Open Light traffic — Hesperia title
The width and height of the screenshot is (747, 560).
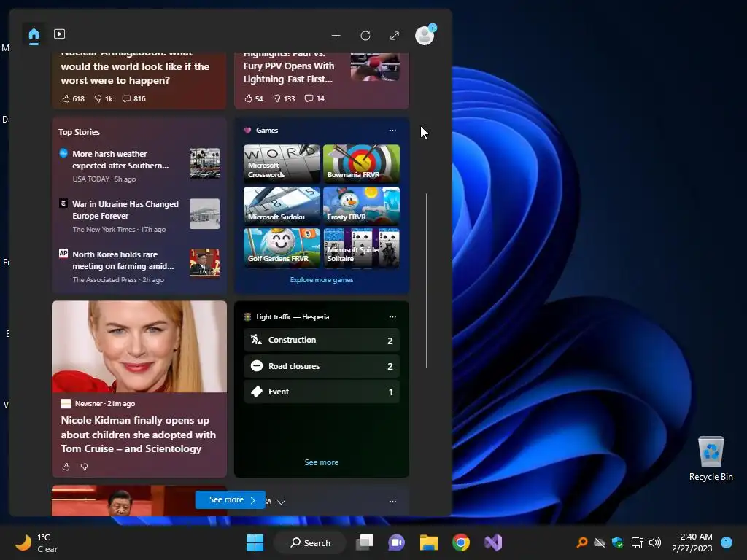point(293,316)
